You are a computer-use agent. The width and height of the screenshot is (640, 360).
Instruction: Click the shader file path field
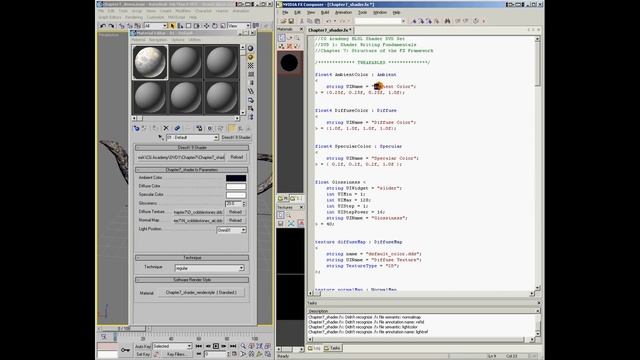181,157
